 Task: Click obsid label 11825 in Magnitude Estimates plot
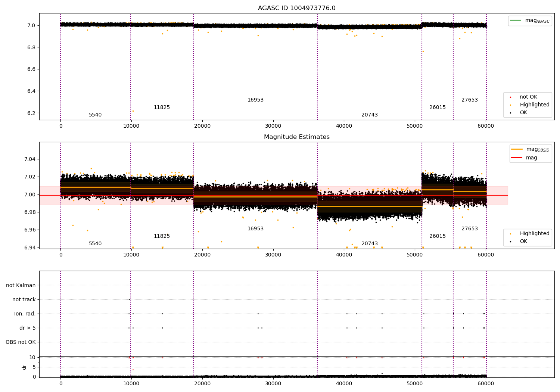tap(162, 236)
